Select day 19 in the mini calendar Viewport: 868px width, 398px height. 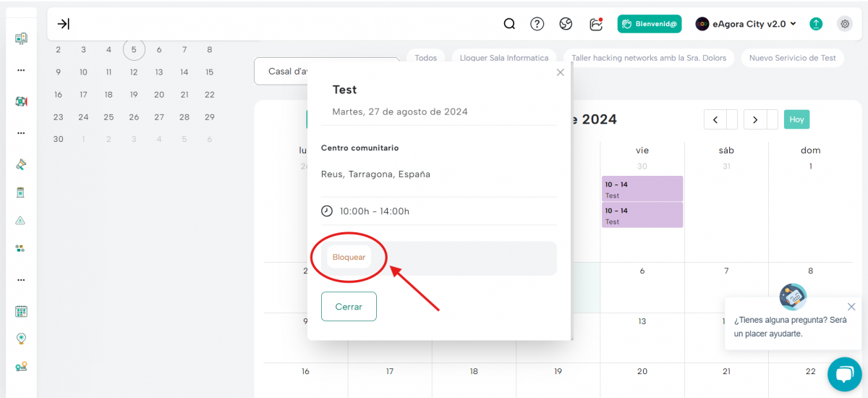coord(134,94)
